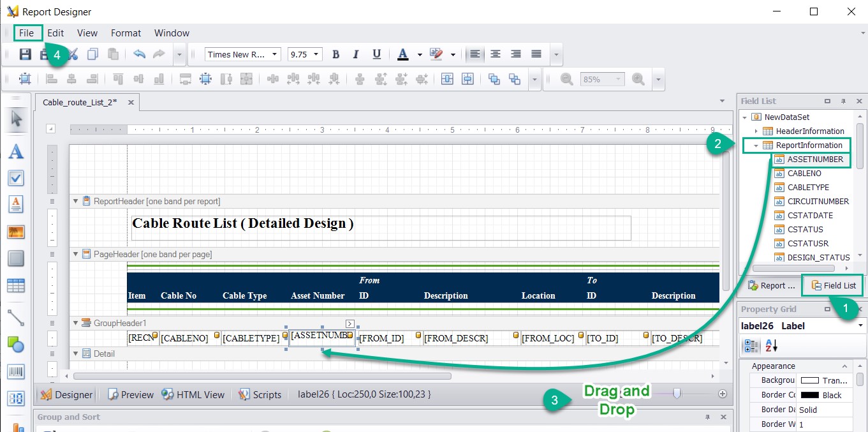Pick the Picture Box tool
Screen dimensions: 868x432
tap(16, 232)
